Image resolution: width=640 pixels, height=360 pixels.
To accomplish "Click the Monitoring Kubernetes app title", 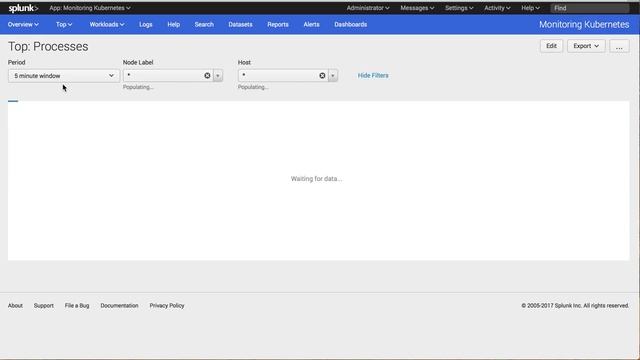I will click(584, 24).
